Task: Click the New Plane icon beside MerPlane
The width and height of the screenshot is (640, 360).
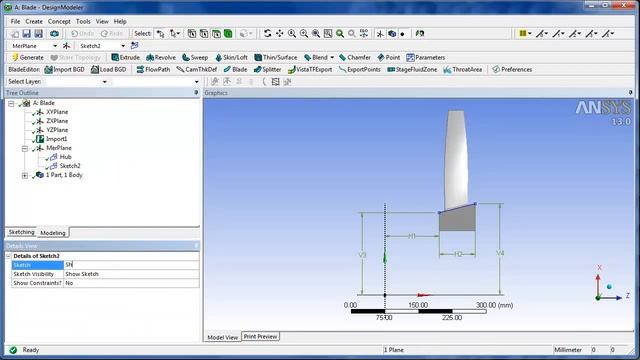Action: point(66,46)
